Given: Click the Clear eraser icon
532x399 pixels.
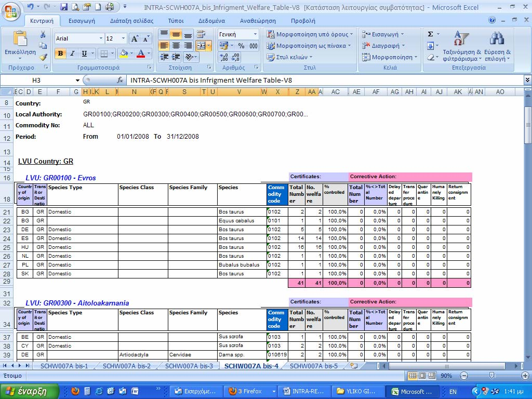Looking at the screenshot, I should pyautogui.click(x=430, y=57).
